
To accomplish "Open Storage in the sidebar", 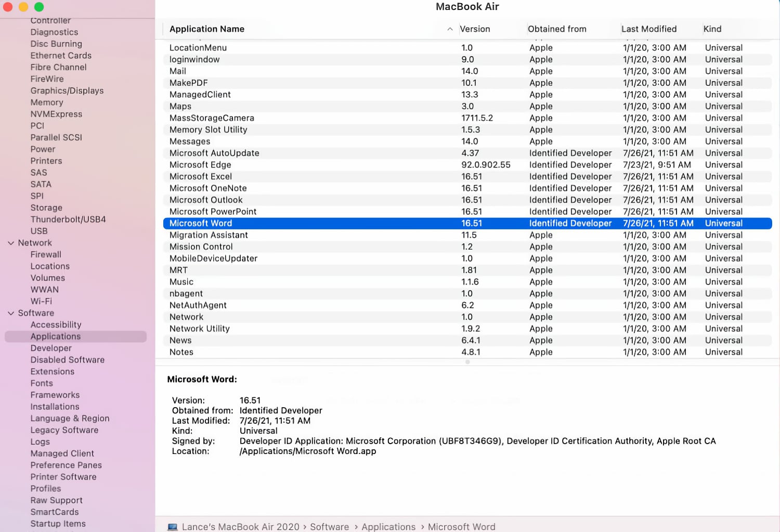I will tap(46, 207).
